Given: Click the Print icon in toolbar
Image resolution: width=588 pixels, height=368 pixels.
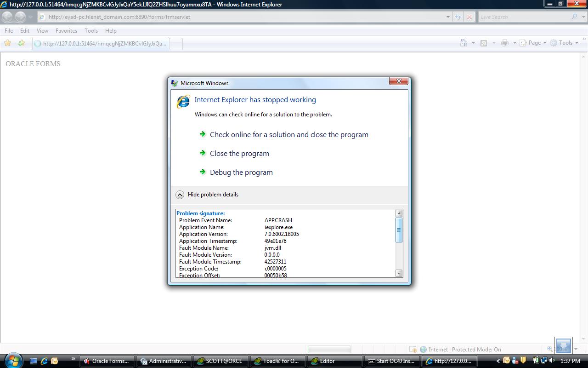Looking at the screenshot, I should [x=505, y=43].
